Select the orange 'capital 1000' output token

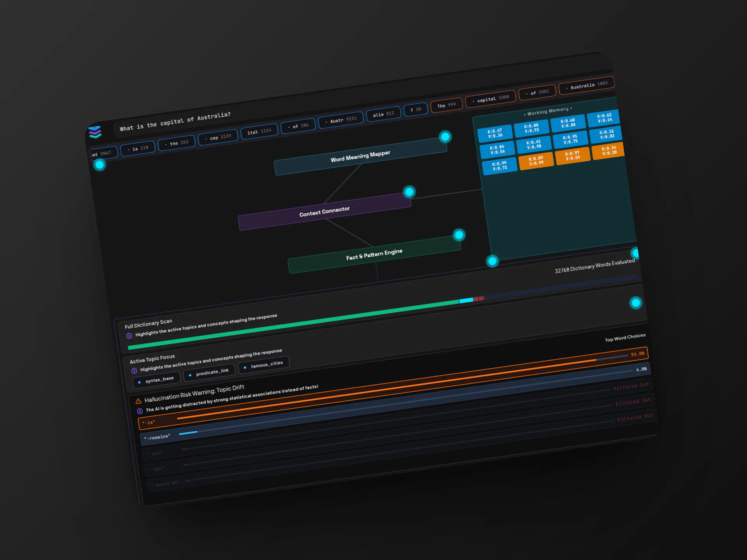pos(491,98)
